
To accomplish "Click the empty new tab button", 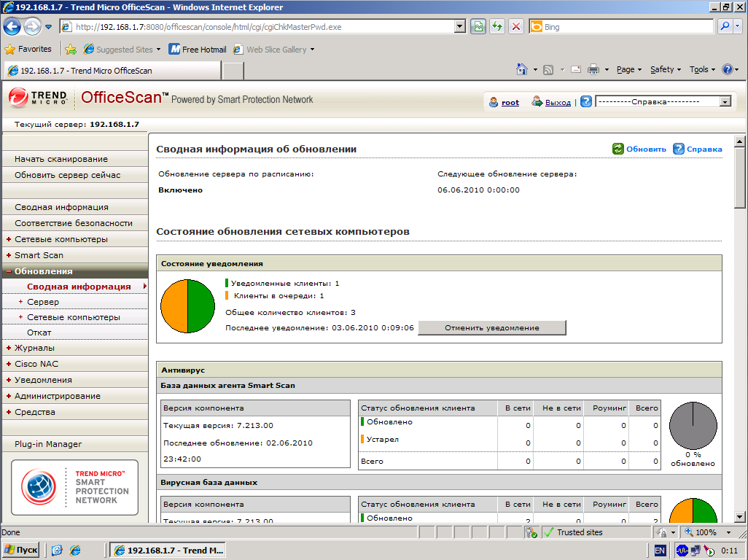I will tap(233, 71).
